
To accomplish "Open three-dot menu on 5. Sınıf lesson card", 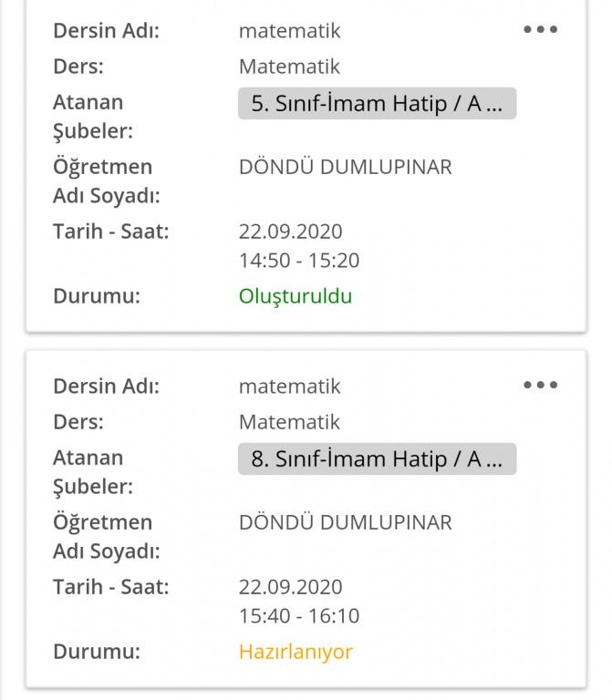I will pos(540,29).
